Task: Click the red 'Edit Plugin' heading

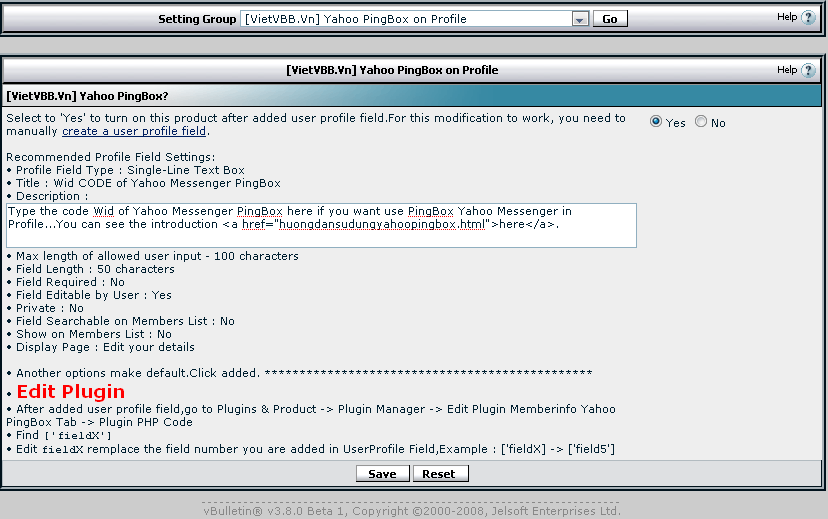Action: [x=71, y=391]
